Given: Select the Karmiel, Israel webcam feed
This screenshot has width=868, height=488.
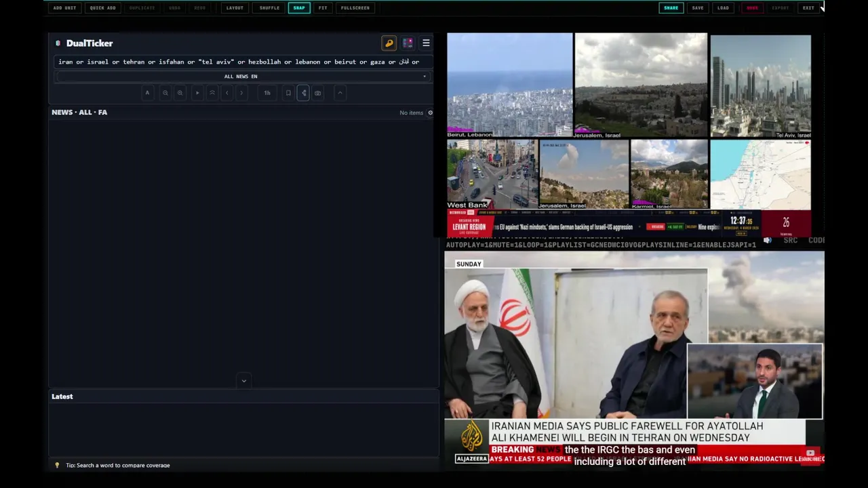Looking at the screenshot, I should 669,174.
